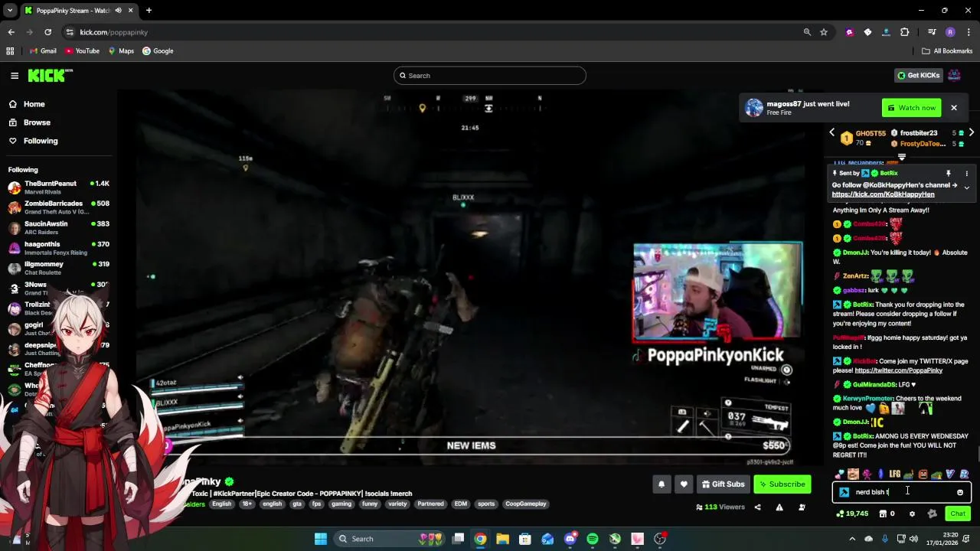Image resolution: width=980 pixels, height=551 pixels.
Task: Open pinned message three-dot options
Action: (966, 174)
